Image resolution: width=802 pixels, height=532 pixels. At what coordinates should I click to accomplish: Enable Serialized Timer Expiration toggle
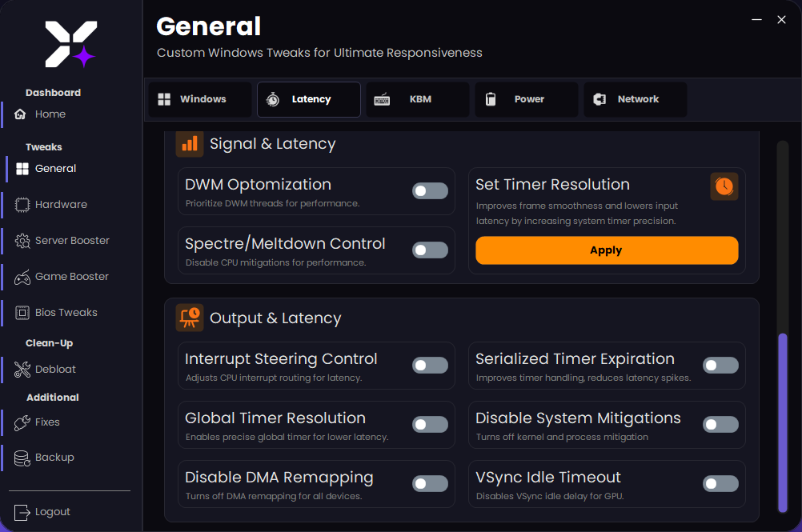[x=720, y=366]
